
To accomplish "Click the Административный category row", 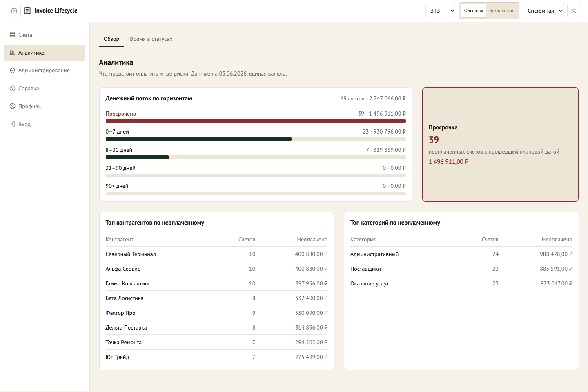I will tap(461, 254).
